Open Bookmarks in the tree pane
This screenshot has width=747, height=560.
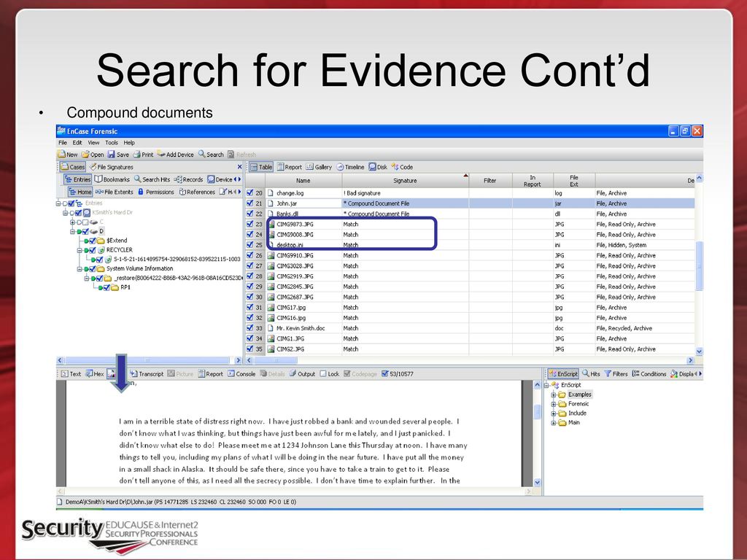112,179
